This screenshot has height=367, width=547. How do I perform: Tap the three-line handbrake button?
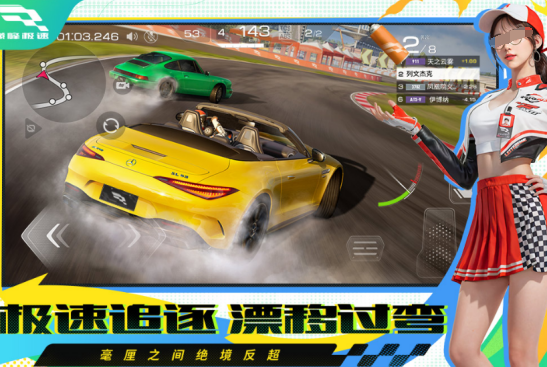coord(365,248)
